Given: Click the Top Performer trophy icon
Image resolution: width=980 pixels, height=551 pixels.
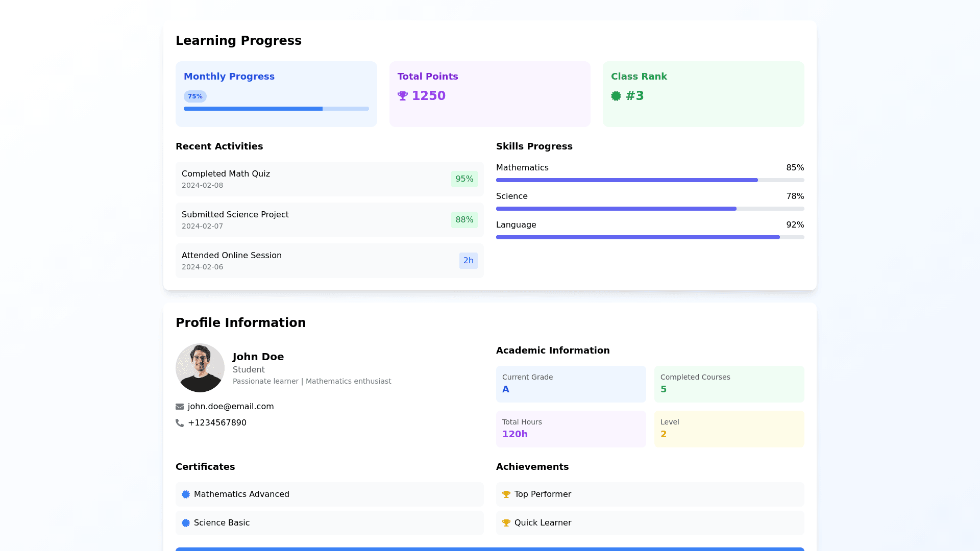Looking at the screenshot, I should pyautogui.click(x=506, y=494).
